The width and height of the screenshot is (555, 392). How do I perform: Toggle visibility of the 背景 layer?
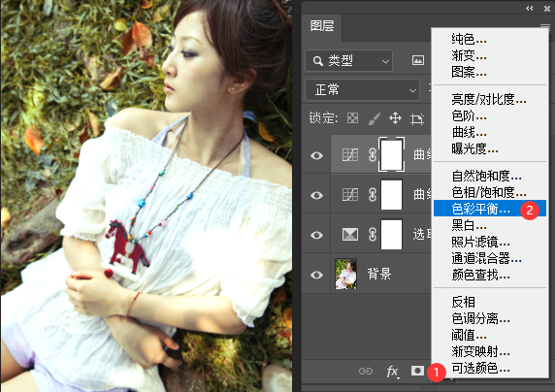point(316,275)
